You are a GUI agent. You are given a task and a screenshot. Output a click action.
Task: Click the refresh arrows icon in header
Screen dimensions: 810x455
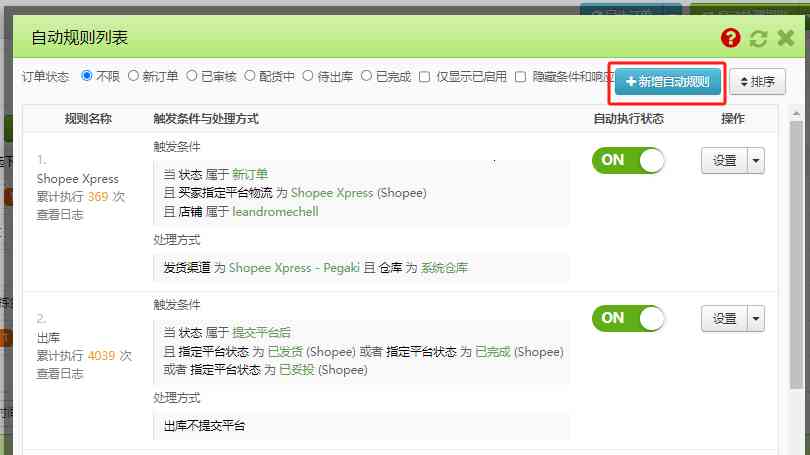pos(758,38)
